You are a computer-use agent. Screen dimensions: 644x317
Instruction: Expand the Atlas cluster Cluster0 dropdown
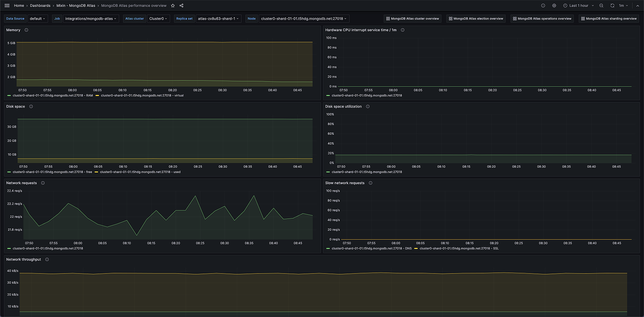(158, 19)
